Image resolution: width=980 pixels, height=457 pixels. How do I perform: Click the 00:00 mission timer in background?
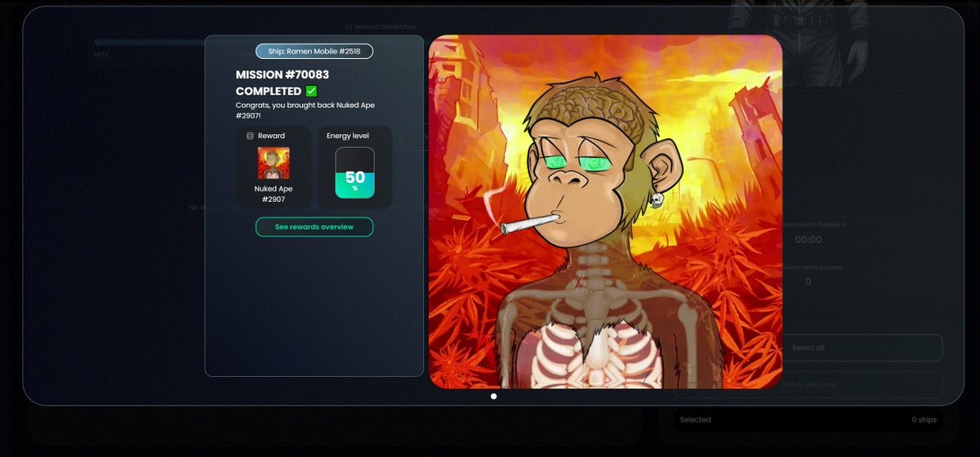coord(808,240)
